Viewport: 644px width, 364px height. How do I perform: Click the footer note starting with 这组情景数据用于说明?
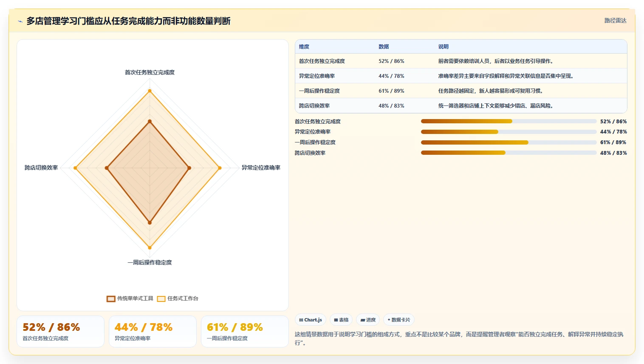coord(459,338)
